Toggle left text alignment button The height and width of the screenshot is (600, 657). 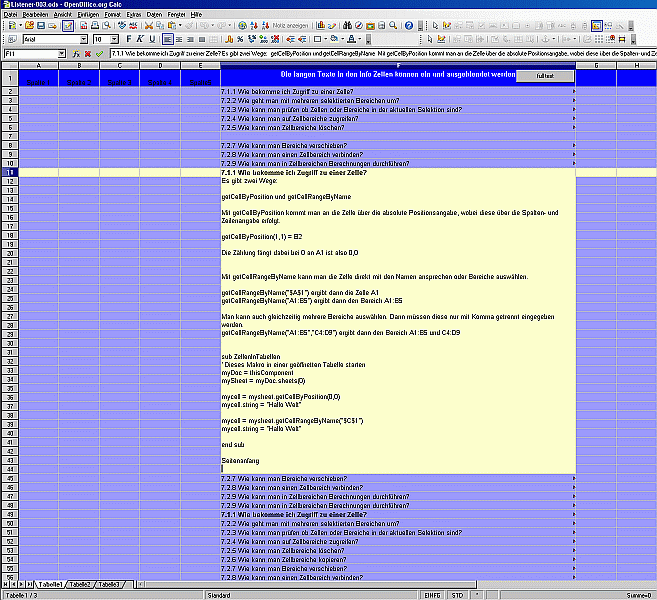pyautogui.click(x=169, y=39)
